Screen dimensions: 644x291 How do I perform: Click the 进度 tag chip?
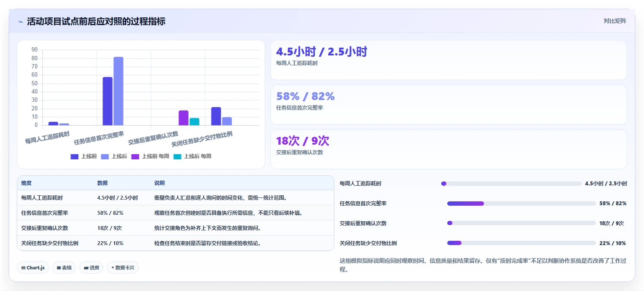pyautogui.click(x=92, y=268)
